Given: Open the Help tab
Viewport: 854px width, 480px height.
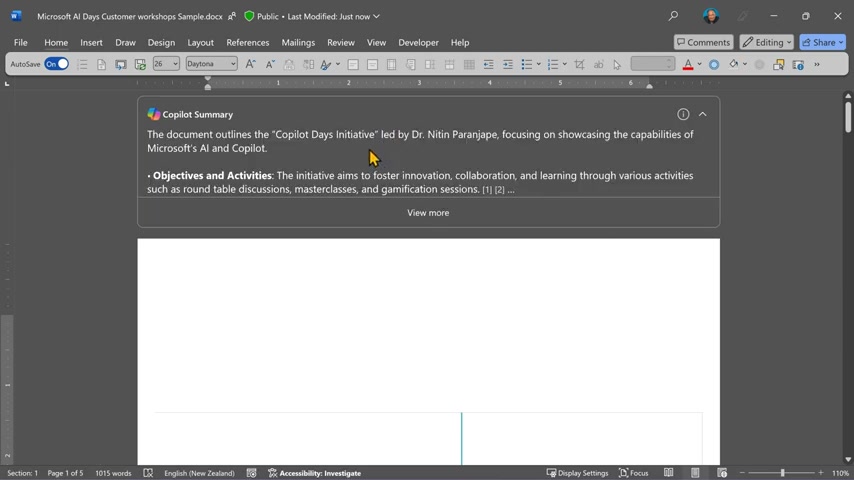Looking at the screenshot, I should click(x=460, y=42).
